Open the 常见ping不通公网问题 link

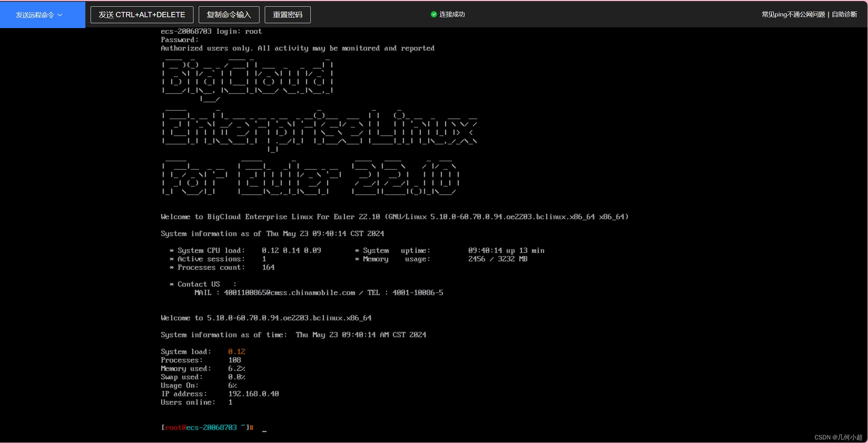coord(793,14)
